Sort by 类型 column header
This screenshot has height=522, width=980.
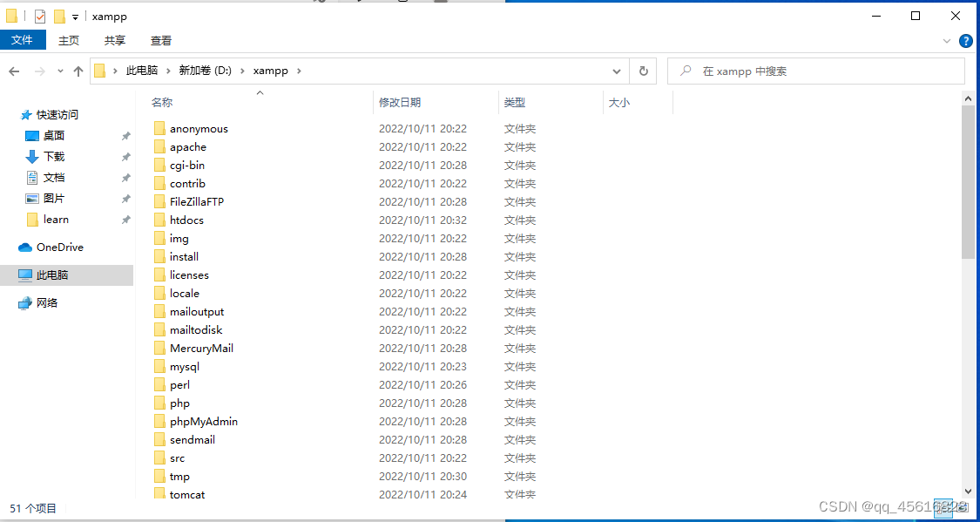[x=515, y=103]
